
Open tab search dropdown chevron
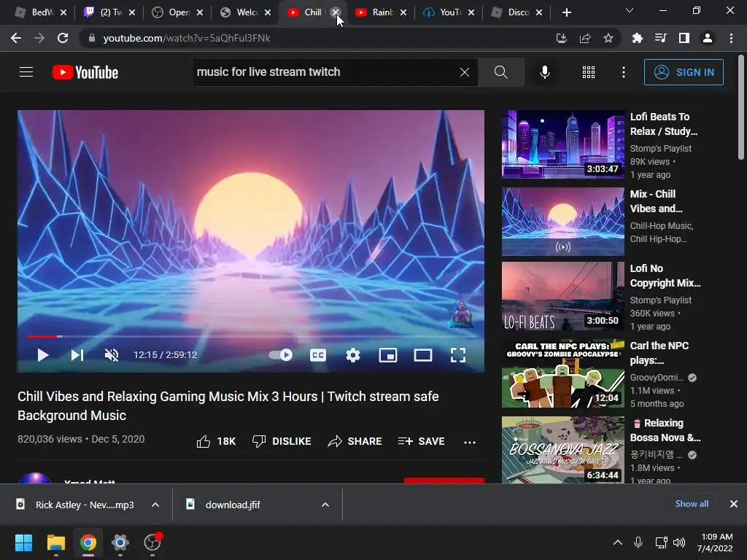(630, 10)
